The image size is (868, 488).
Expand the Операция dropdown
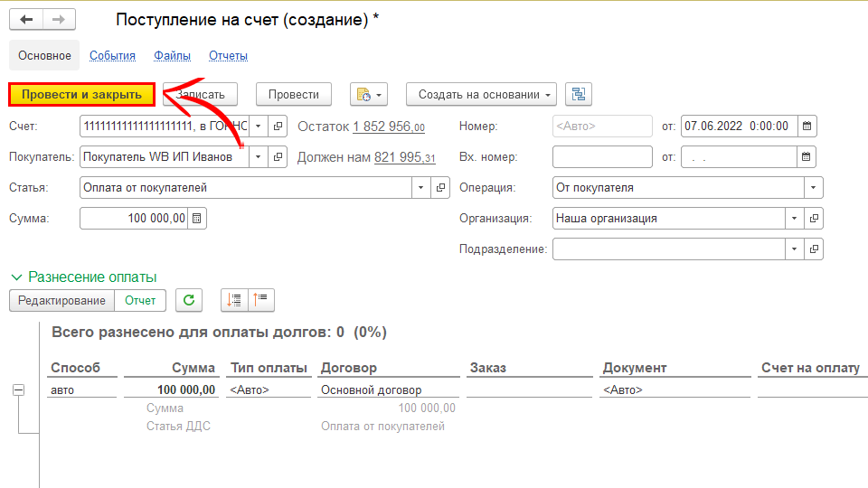click(x=814, y=187)
